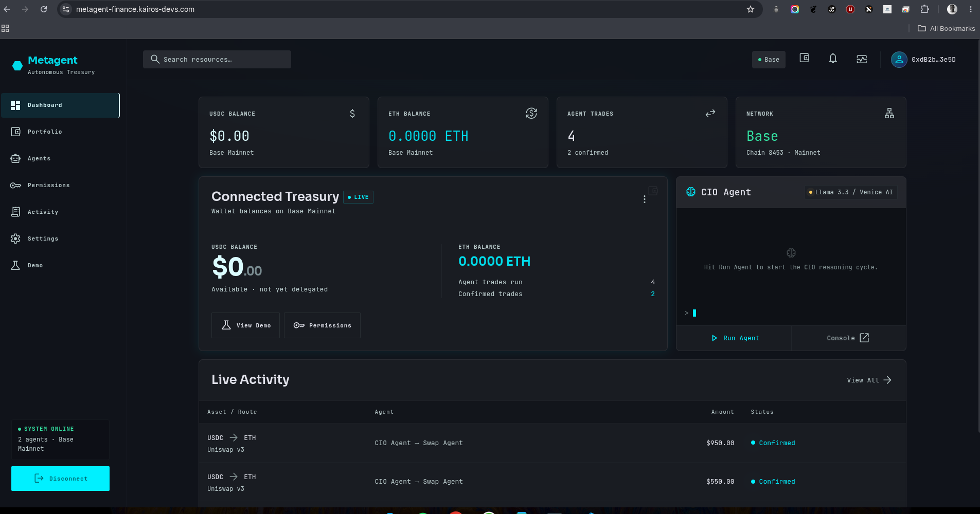This screenshot has width=980, height=514.
Task: Focus the Search resources field
Action: pyautogui.click(x=217, y=60)
